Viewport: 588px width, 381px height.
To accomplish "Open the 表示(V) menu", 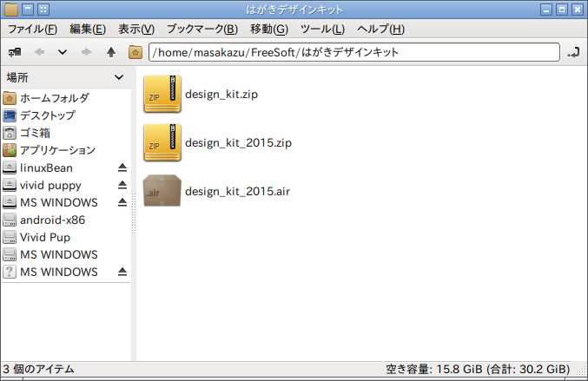I will tap(136, 29).
